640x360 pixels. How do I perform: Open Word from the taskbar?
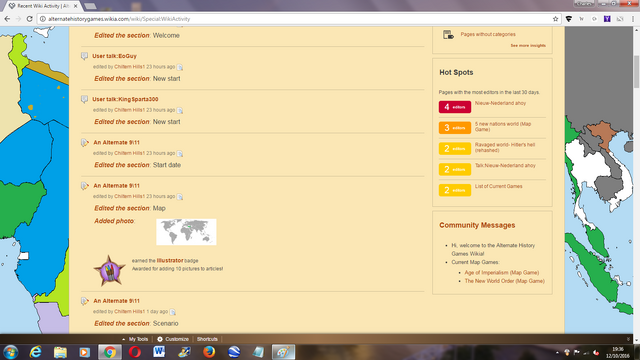pyautogui.click(x=159, y=352)
